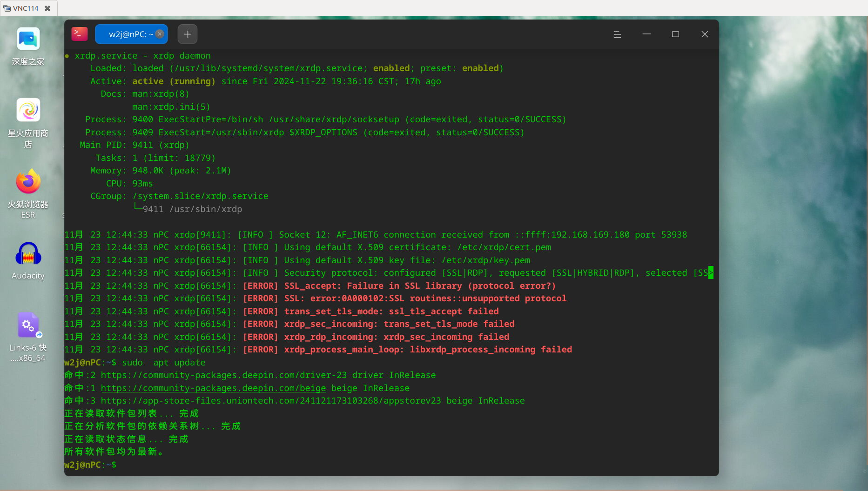Click the xrdp_process_main_loop error line
This screenshot has height=491, width=868.
(318, 349)
